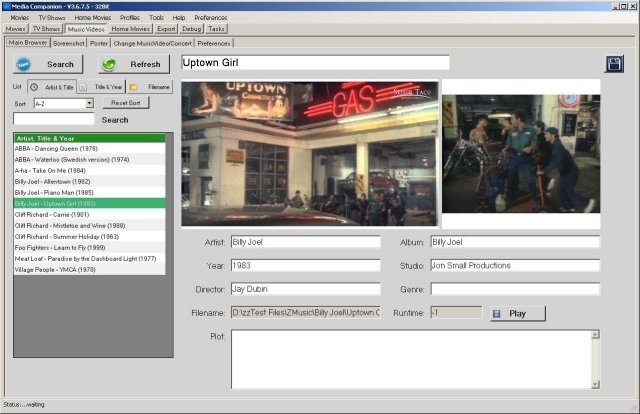Play the selected music video
This screenshot has height=414, width=640.
tap(517, 313)
